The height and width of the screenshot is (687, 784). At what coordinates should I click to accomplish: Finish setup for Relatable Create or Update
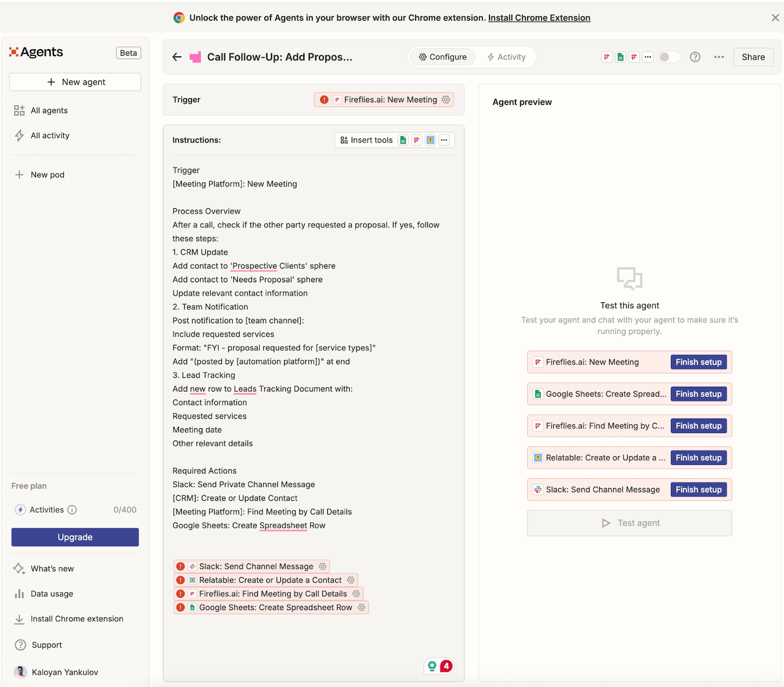698,458
